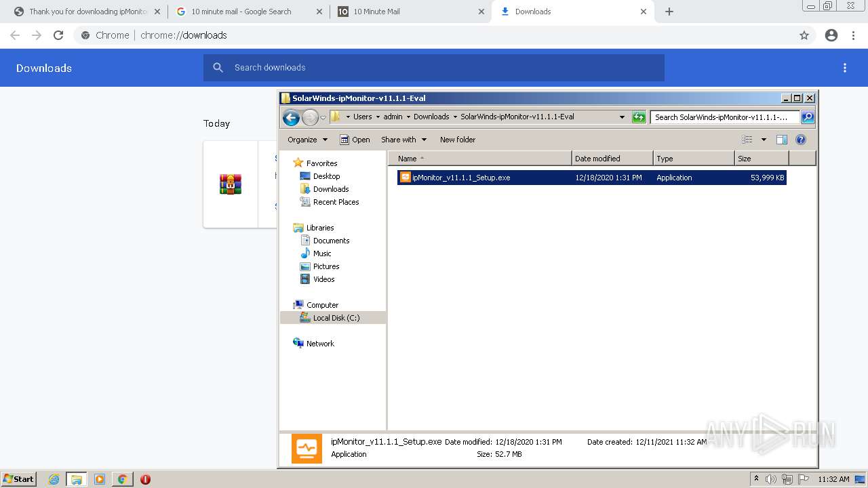Open Videos library
The height and width of the screenshot is (488, 868).
[x=323, y=279]
